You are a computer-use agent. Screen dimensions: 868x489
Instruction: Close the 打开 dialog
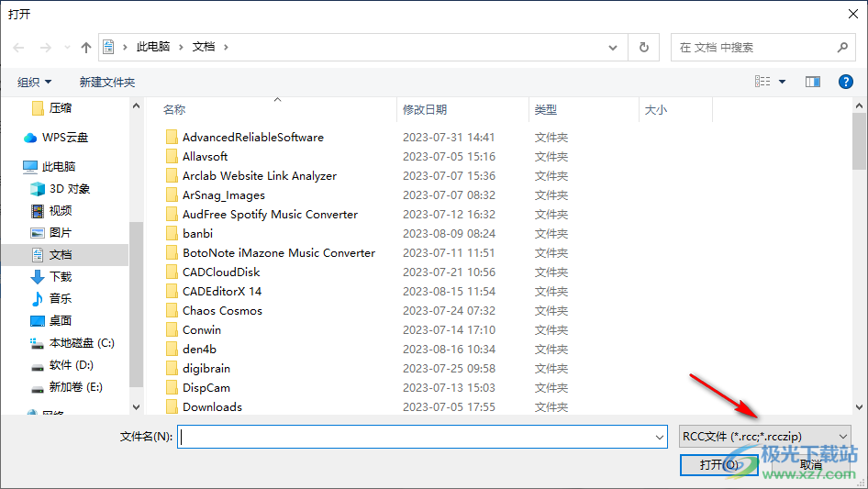pos(853,14)
